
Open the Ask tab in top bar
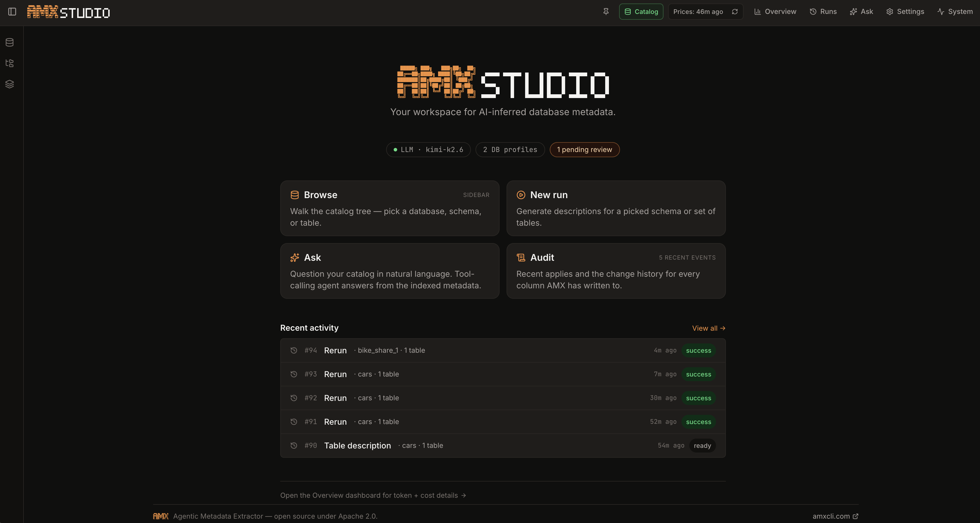(862, 12)
